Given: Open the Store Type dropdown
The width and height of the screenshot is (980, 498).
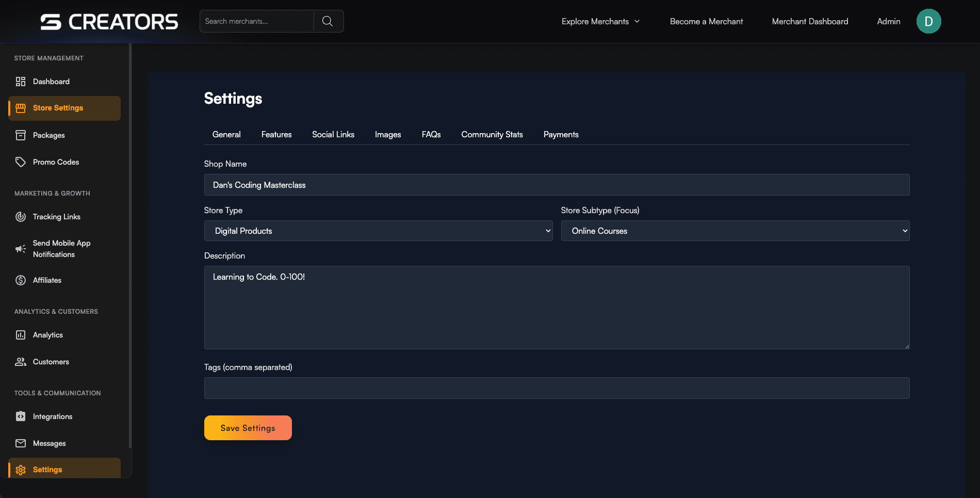Looking at the screenshot, I should click(378, 231).
